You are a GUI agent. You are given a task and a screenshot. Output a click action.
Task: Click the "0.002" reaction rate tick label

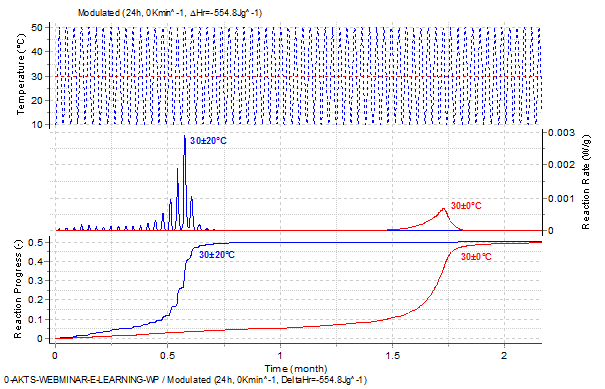(561, 165)
